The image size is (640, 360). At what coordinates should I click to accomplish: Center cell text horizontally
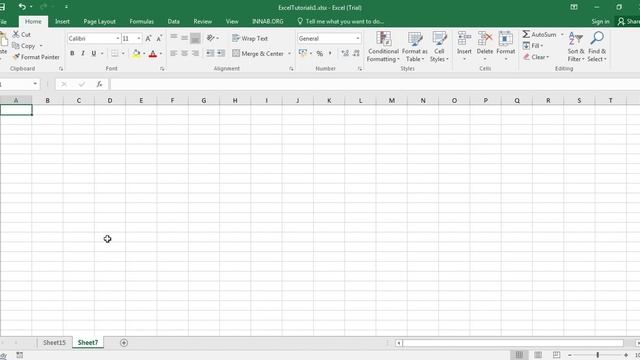[184, 53]
